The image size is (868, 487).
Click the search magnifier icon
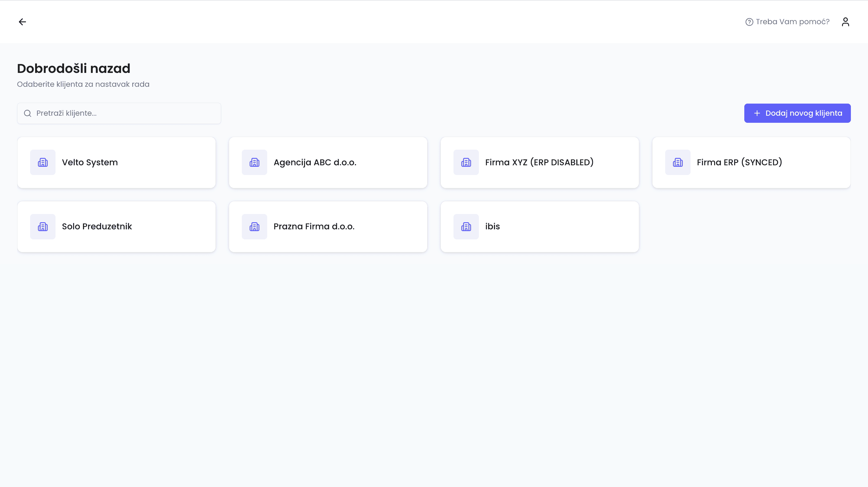click(28, 113)
